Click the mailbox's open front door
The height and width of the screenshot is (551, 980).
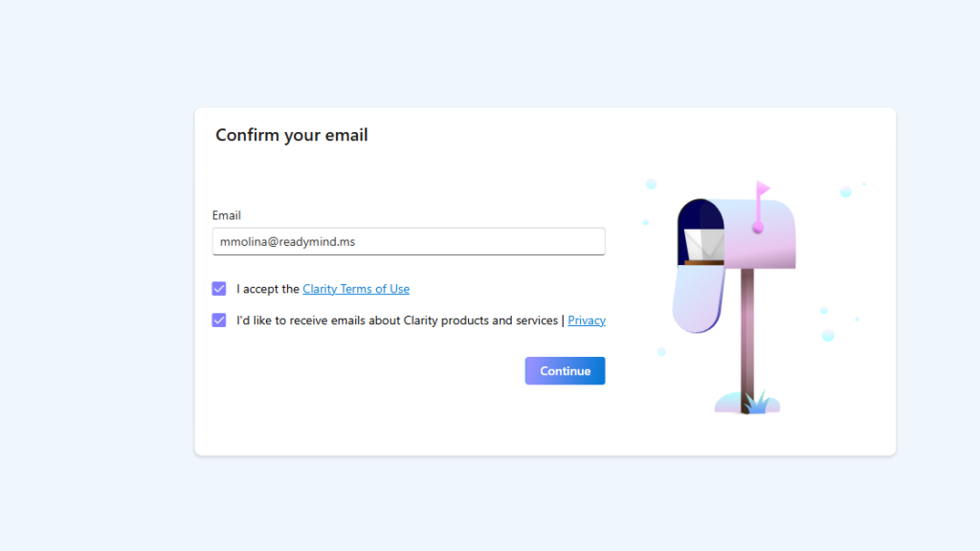[x=698, y=298]
